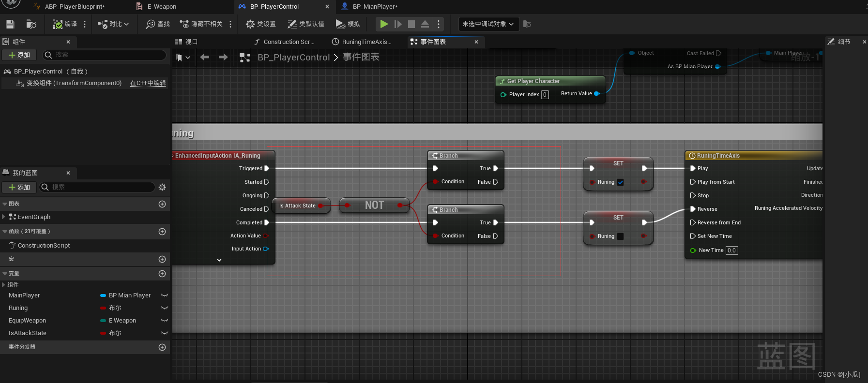This screenshot has height=383, width=868.
Task: Close the 组件 components panel
Action: click(x=68, y=42)
